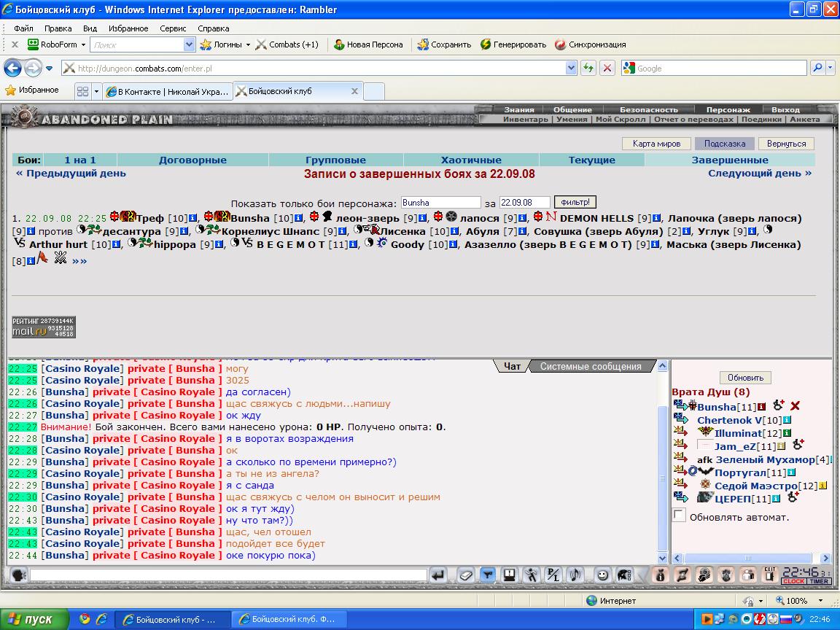This screenshot has height=630, width=840.
Task: Open the Карта миров button
Action: [656, 144]
